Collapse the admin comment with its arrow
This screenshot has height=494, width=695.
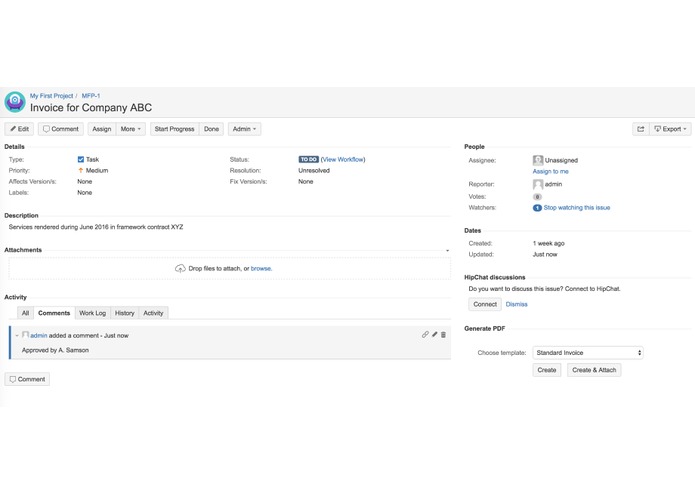pos(17,335)
